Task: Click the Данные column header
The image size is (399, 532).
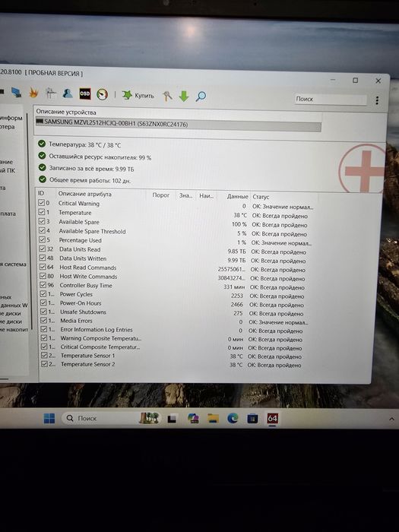Action: tap(237, 196)
